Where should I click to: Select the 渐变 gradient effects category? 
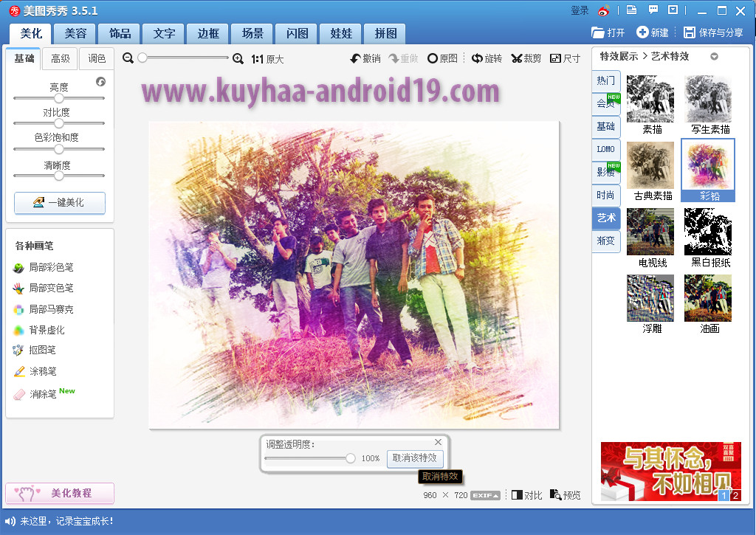click(606, 241)
